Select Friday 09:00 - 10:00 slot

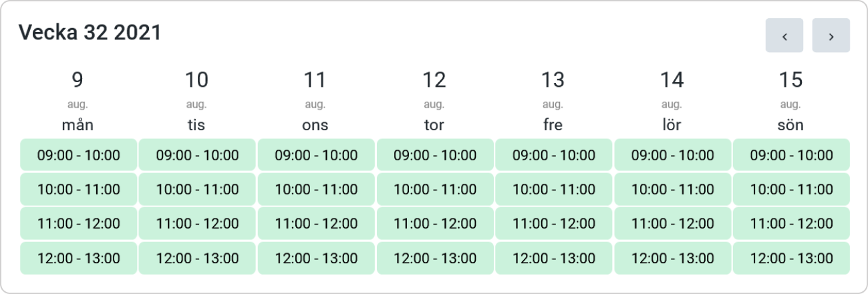pyautogui.click(x=554, y=155)
